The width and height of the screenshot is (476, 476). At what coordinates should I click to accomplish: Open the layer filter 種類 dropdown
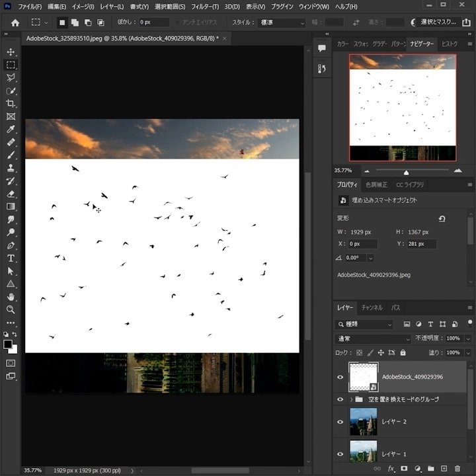[364, 324]
